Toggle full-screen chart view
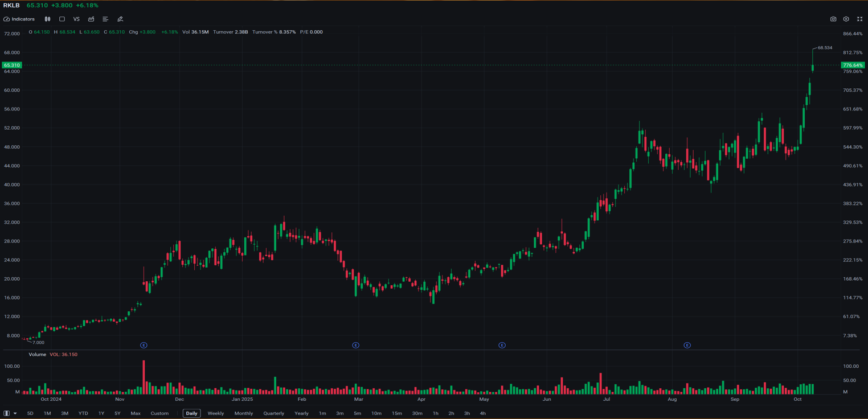 (860, 19)
